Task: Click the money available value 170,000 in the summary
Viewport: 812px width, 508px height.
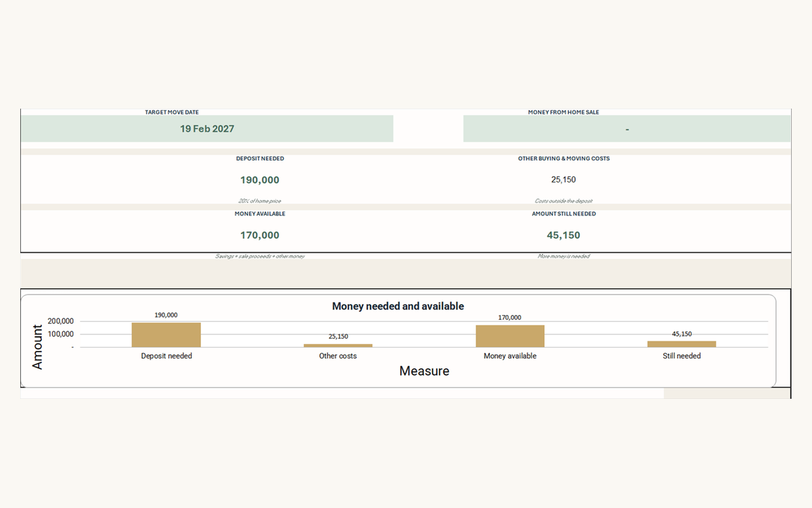Action: tap(260, 236)
